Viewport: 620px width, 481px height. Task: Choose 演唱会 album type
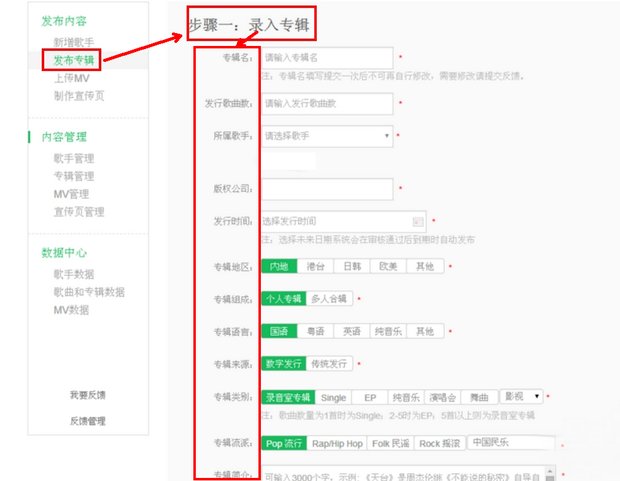pyautogui.click(x=443, y=397)
